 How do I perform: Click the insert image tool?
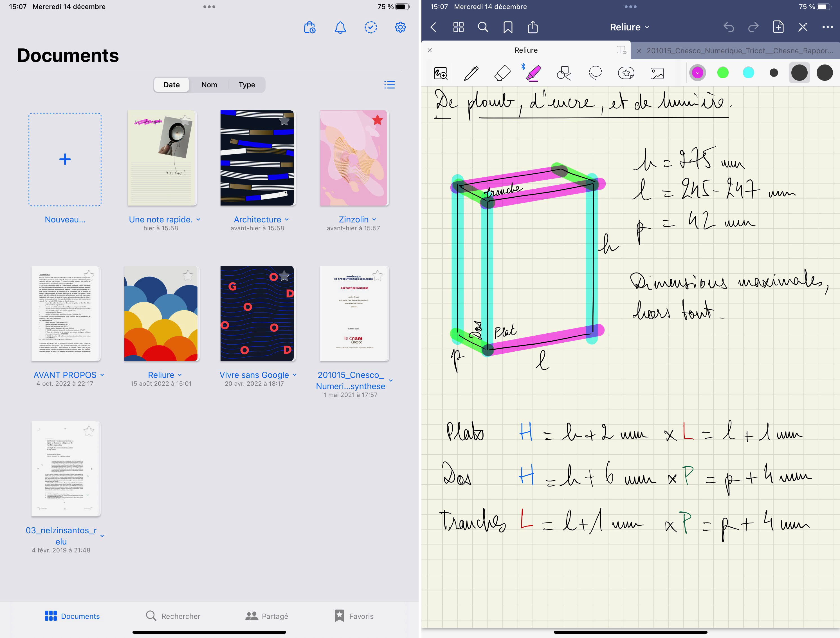click(x=657, y=73)
